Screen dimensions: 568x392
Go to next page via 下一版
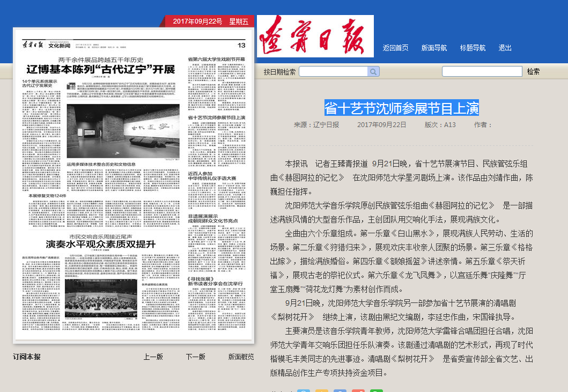click(x=195, y=357)
